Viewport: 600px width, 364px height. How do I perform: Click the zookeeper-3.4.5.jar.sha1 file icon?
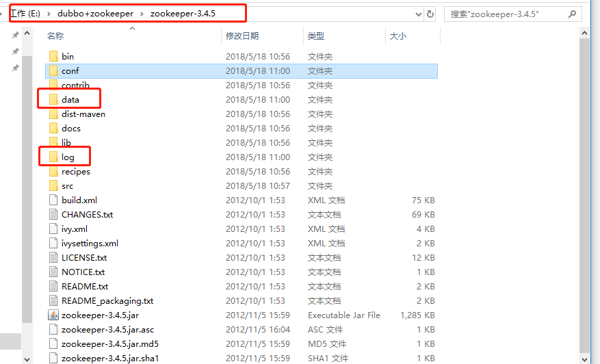pos(53,358)
